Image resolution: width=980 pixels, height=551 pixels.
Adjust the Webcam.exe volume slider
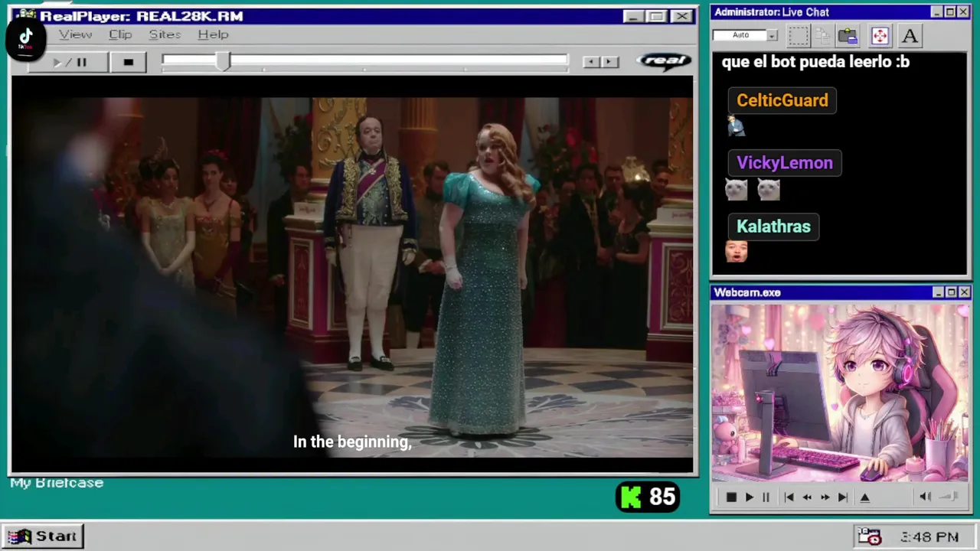[x=949, y=497]
